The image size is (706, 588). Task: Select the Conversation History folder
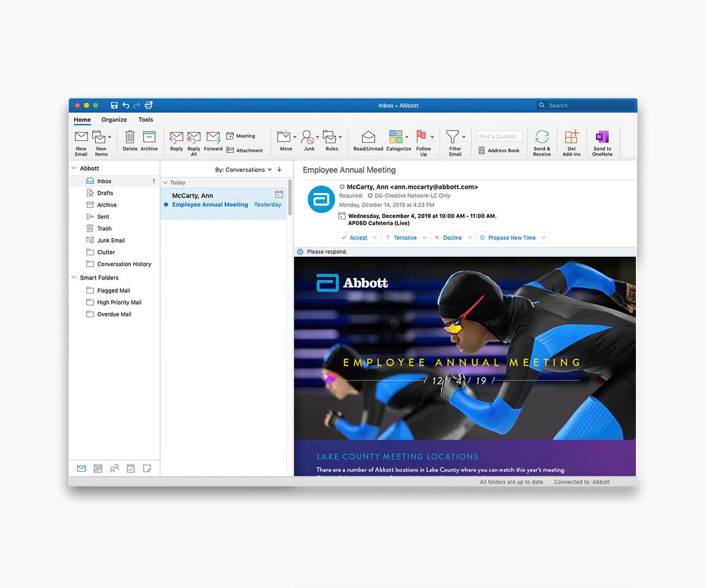pyautogui.click(x=114, y=264)
